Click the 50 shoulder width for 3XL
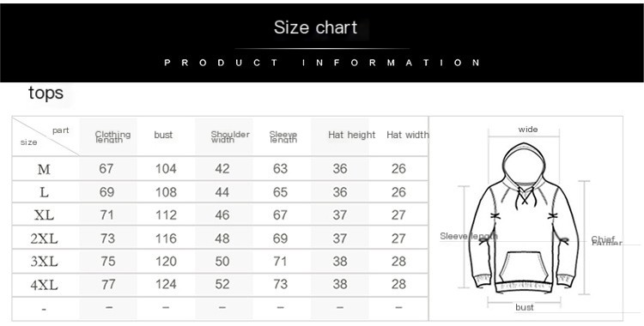The image size is (644, 326). [x=222, y=261]
